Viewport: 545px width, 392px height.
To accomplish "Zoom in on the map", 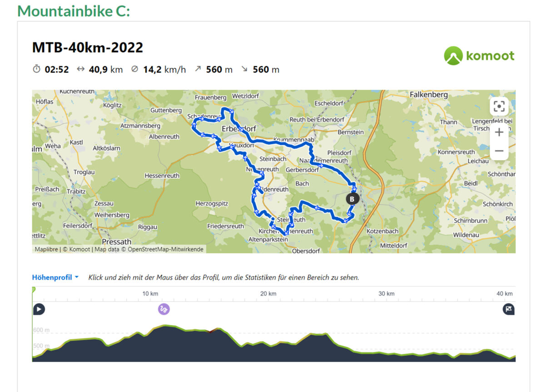I will click(499, 132).
